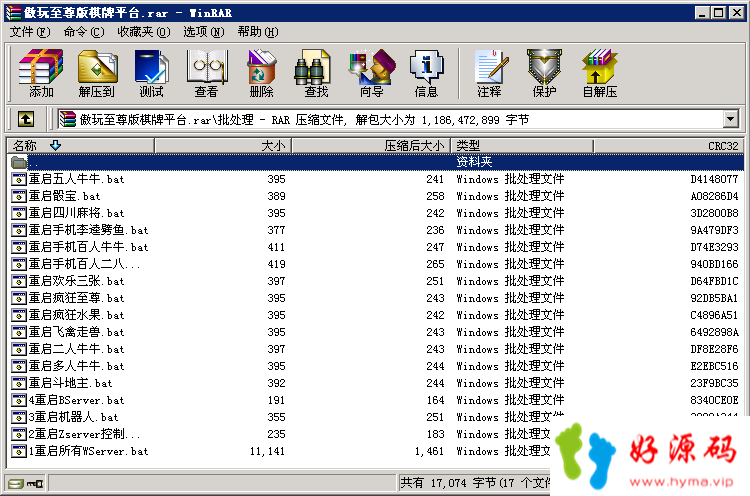Click the 自解压 (SFX) icon
Screen dimensions: 750x496
click(x=600, y=73)
